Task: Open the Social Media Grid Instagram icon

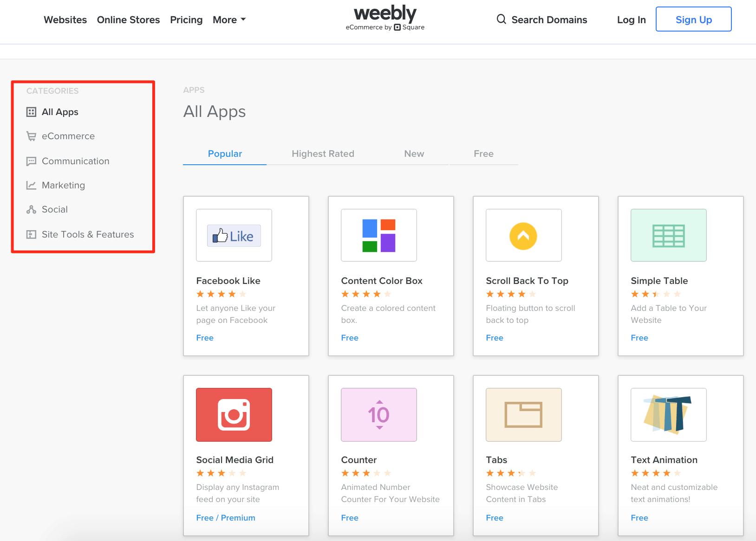Action: 234,415
